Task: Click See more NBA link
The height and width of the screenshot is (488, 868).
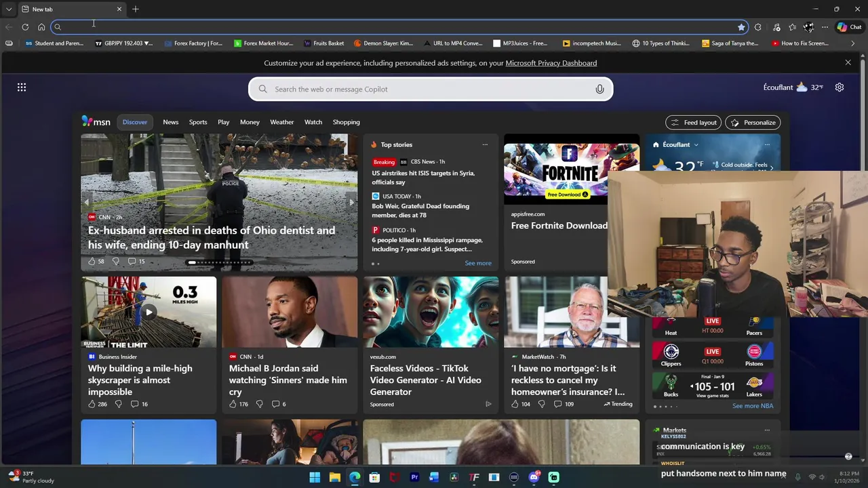Action: tap(753, 406)
